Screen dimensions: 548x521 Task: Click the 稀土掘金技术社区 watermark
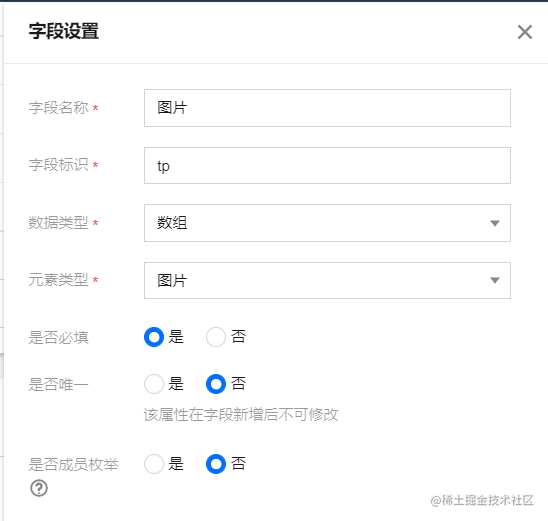(482, 500)
